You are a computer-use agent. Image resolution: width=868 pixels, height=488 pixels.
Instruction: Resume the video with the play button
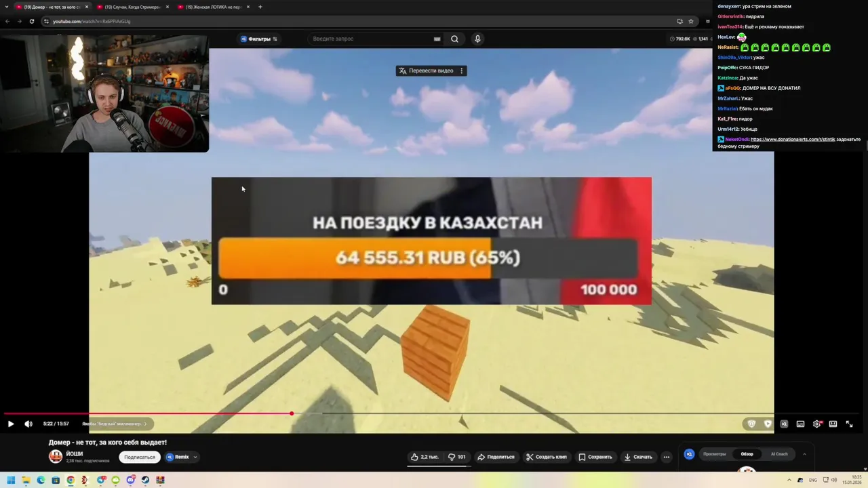point(11,424)
